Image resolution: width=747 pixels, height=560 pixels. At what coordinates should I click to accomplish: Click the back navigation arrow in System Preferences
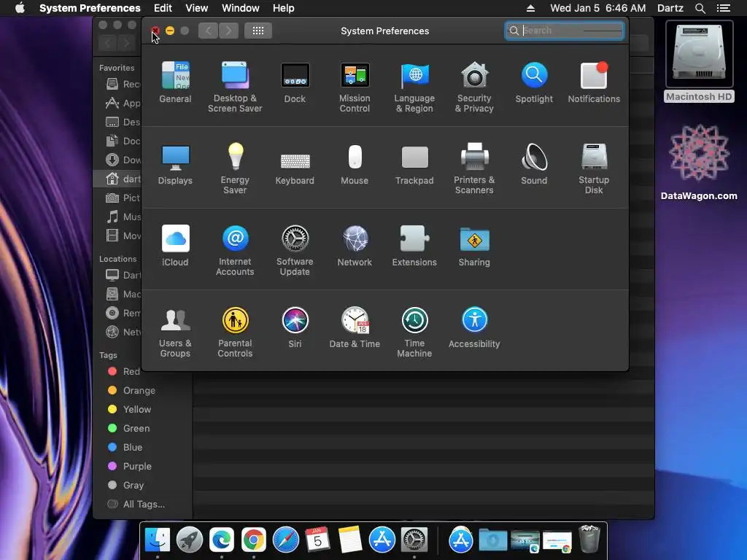[x=208, y=31]
